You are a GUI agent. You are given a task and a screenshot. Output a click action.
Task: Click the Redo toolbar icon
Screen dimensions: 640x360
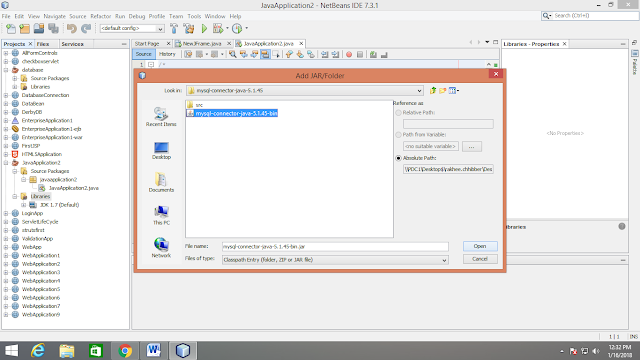tap(86, 29)
